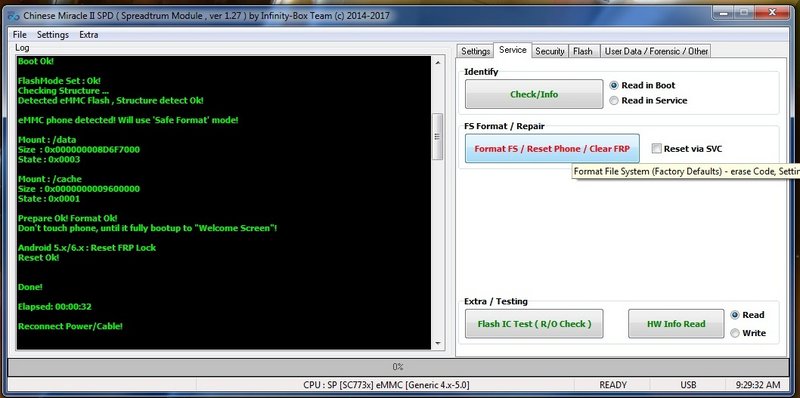Click the 'Reset Ok!' log line
Image resolution: width=800 pixels, height=398 pixels.
point(38,258)
